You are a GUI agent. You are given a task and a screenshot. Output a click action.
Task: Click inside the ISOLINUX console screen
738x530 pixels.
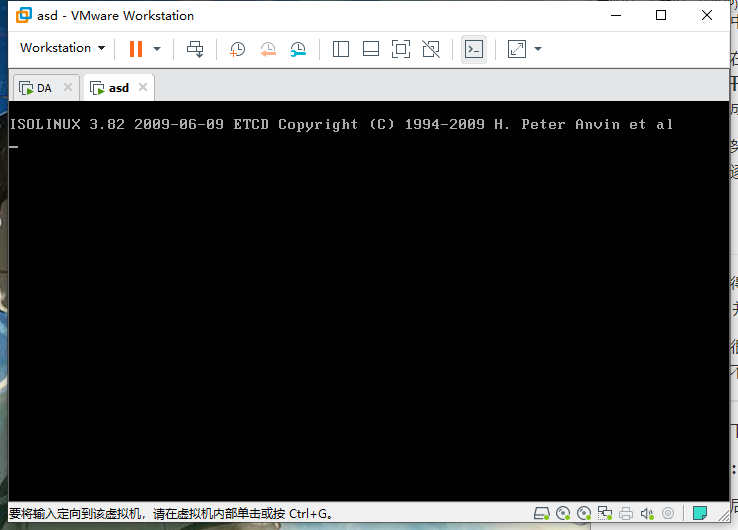(369, 301)
